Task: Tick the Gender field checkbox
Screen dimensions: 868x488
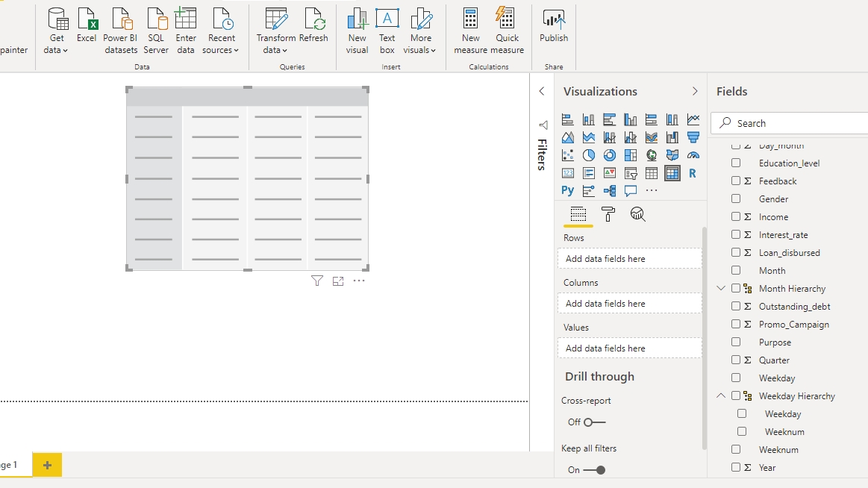Action: coord(736,199)
